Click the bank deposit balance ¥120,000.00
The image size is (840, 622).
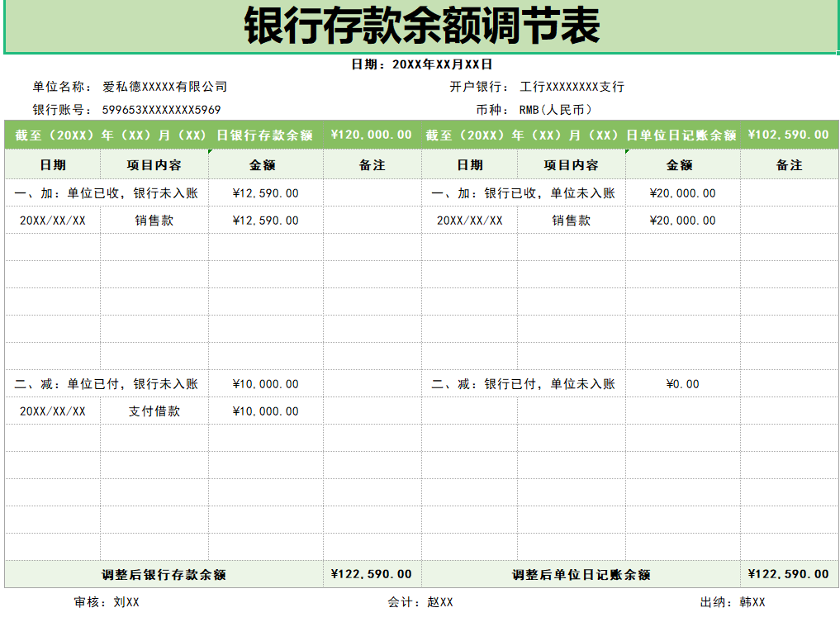pyautogui.click(x=371, y=135)
